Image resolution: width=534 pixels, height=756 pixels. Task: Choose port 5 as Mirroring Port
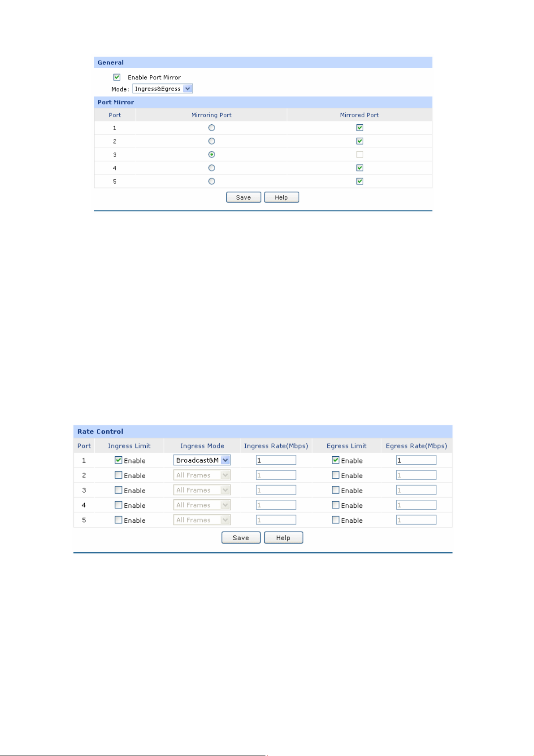pos(212,181)
